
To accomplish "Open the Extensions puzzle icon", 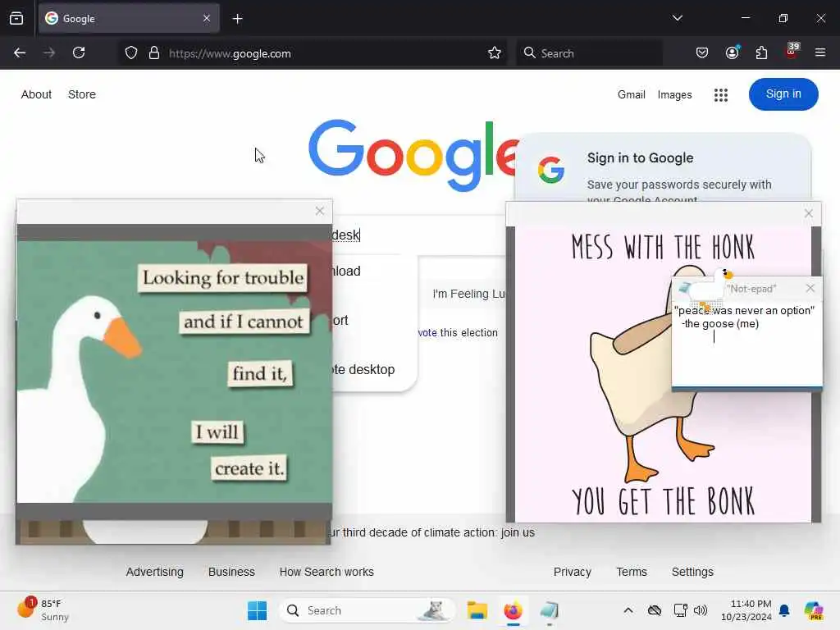I will click(x=761, y=52).
